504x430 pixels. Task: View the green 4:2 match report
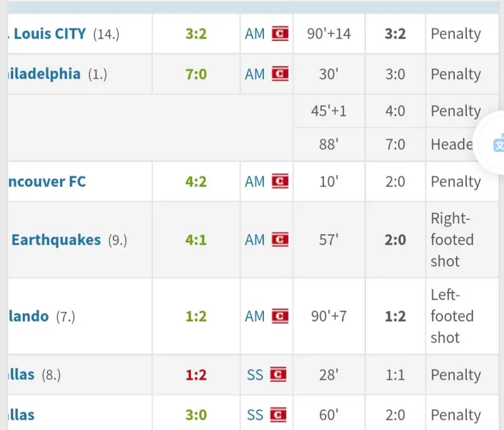click(196, 182)
